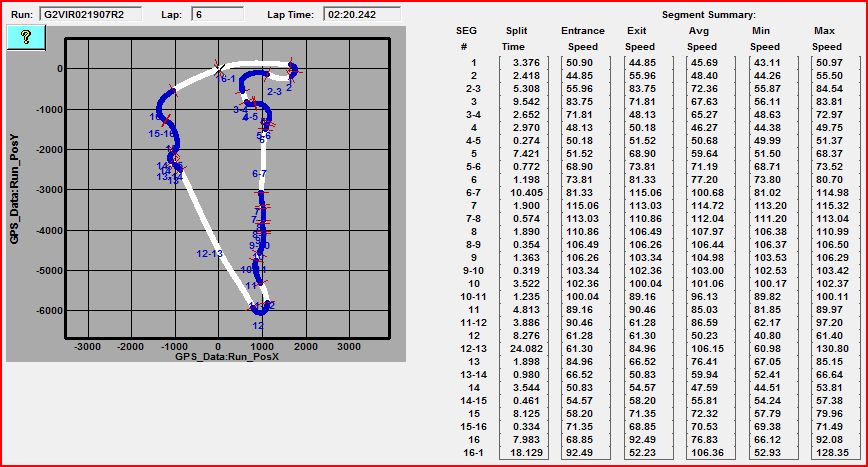The image size is (868, 467).
Task: Select min speed 40.80 in segment 12
Action: pos(767,336)
